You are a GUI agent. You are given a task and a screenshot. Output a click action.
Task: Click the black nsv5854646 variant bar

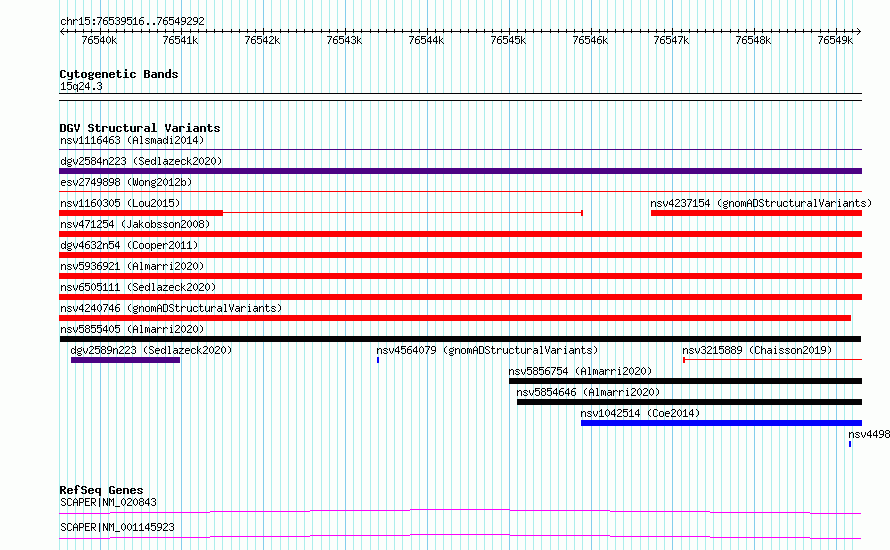pyautogui.click(x=689, y=402)
